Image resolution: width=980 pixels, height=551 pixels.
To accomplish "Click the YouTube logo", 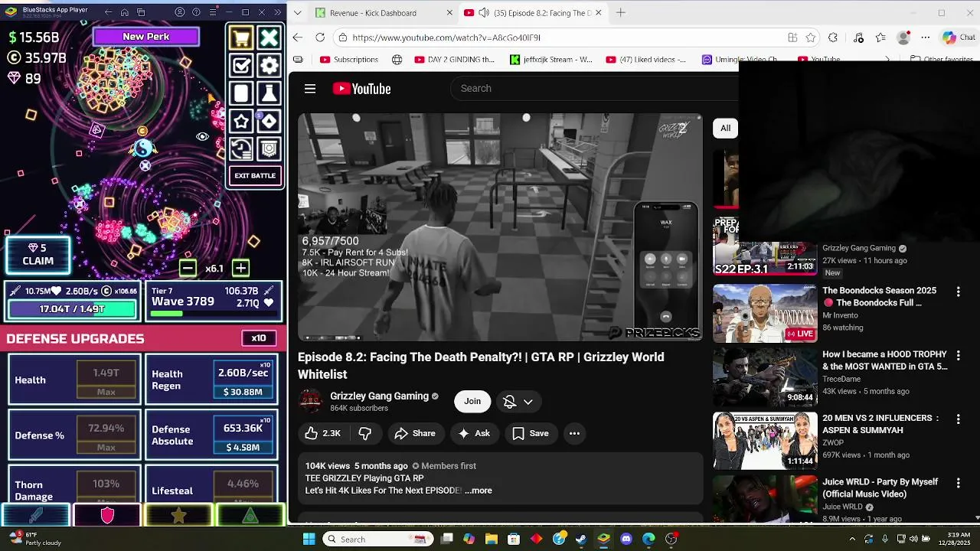I will coord(361,89).
